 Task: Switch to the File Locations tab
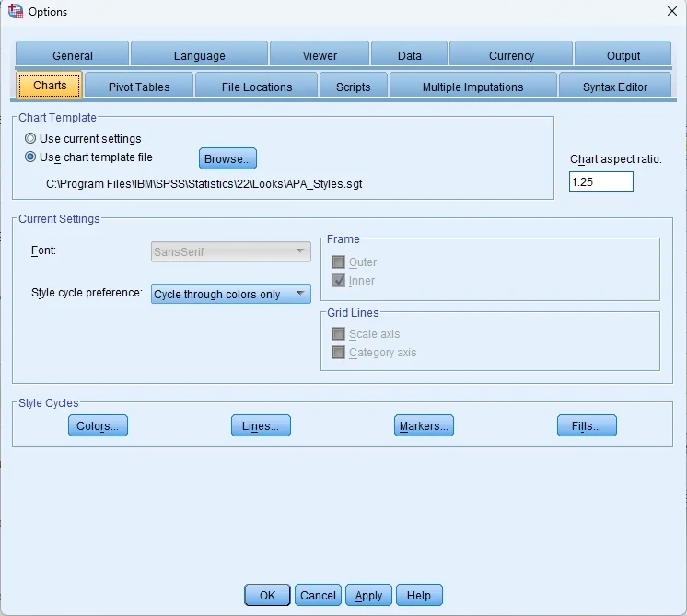(257, 87)
